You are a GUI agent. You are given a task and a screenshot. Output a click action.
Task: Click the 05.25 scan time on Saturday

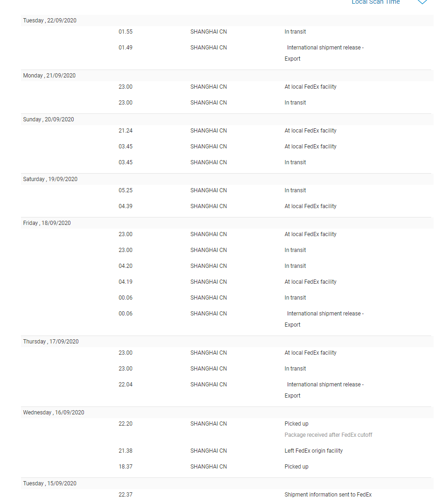(x=125, y=190)
